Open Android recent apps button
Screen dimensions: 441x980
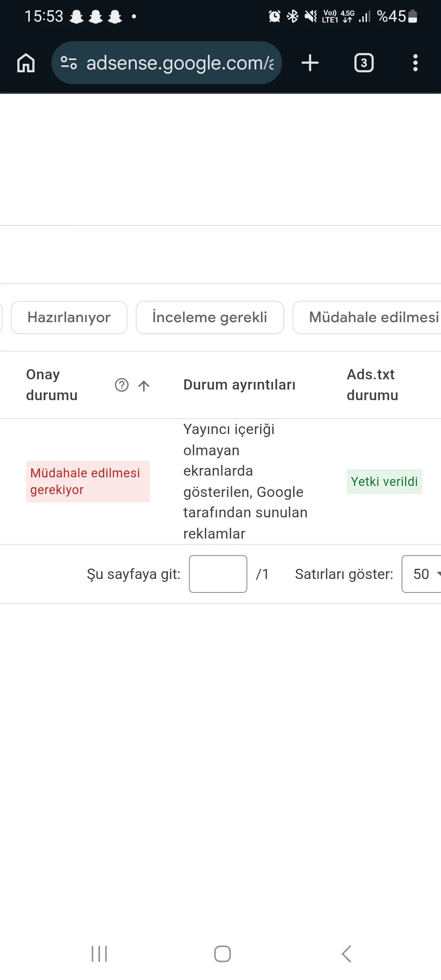pyautogui.click(x=99, y=954)
